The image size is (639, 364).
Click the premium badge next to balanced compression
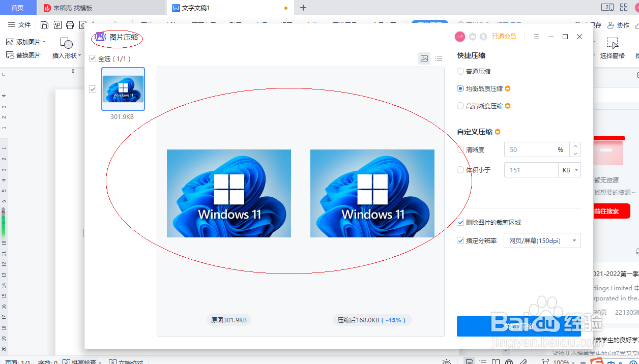(508, 88)
